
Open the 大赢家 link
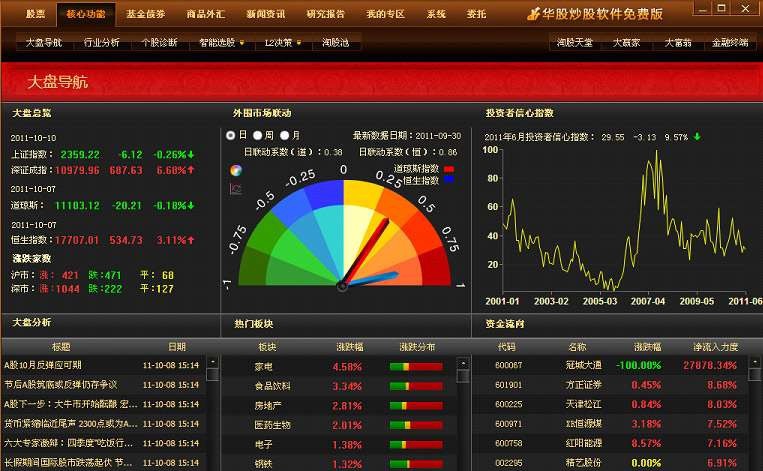[x=626, y=43]
